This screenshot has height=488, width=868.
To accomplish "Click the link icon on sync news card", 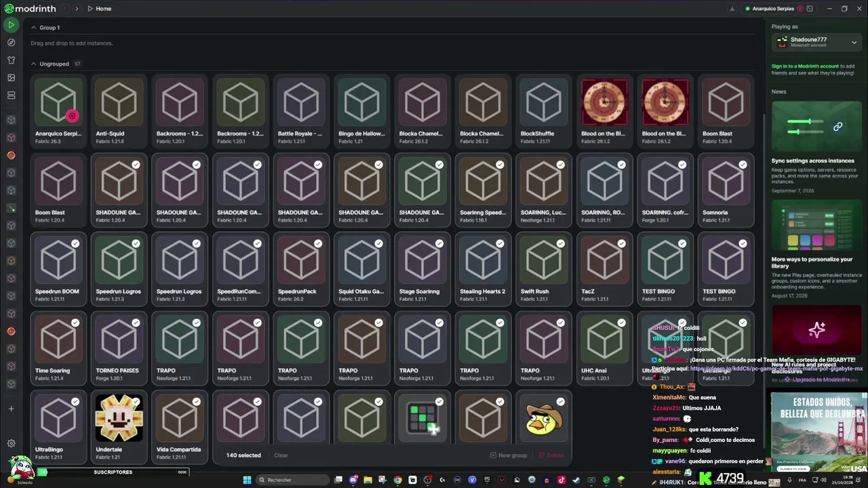I will [837, 127].
